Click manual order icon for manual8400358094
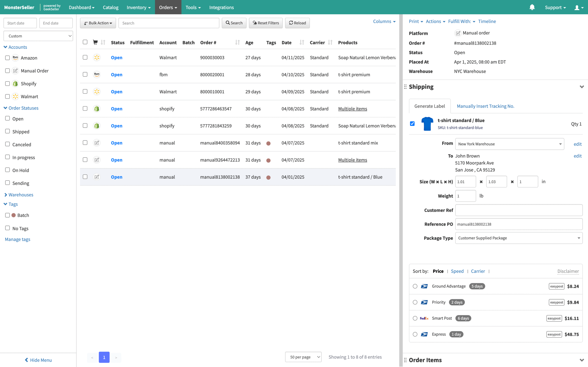588x367 pixels. pos(96,143)
